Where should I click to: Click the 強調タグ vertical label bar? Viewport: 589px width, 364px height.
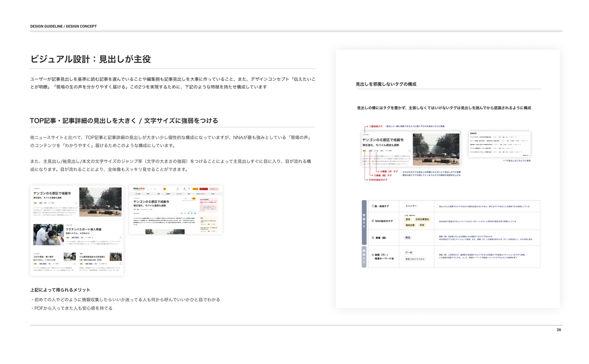point(364,222)
